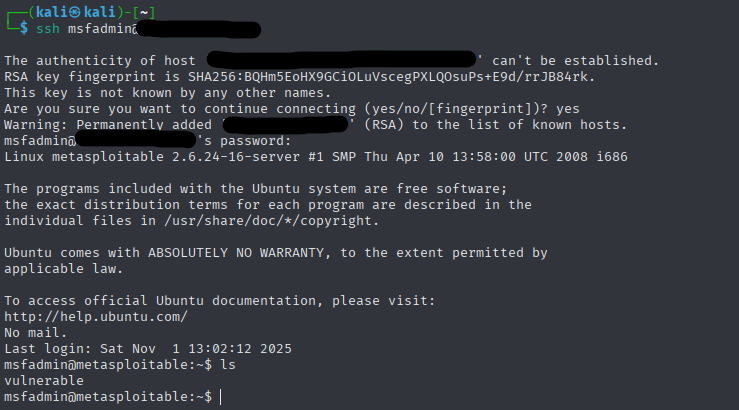This screenshot has width=739, height=410.
Task: Click the Kali symbol in the prompt
Action: (x=71, y=12)
